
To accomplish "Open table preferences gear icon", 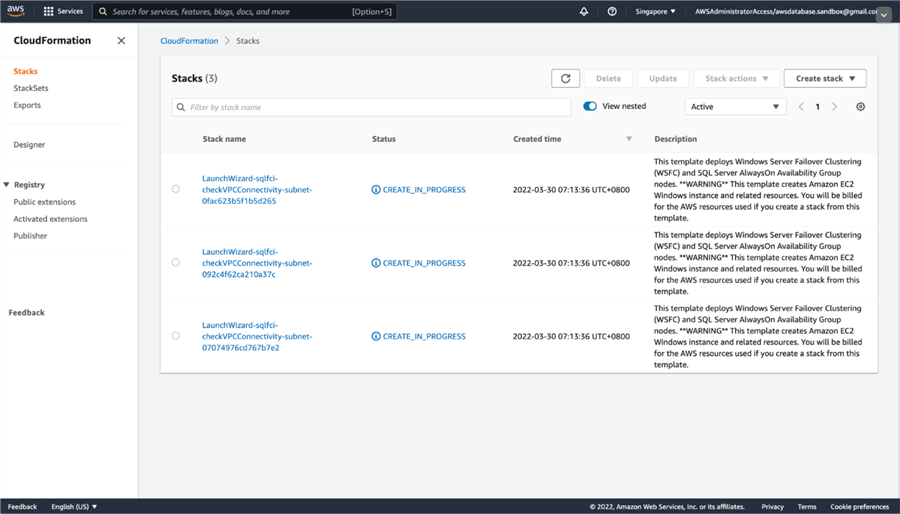I will point(860,107).
